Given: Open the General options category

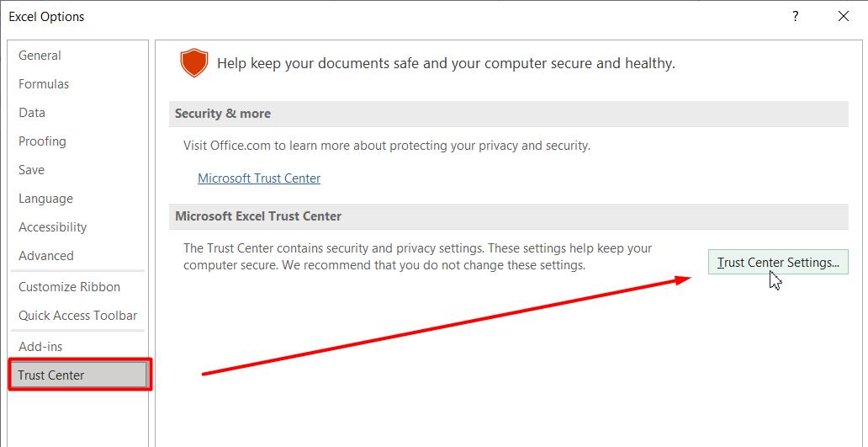Looking at the screenshot, I should [x=40, y=56].
